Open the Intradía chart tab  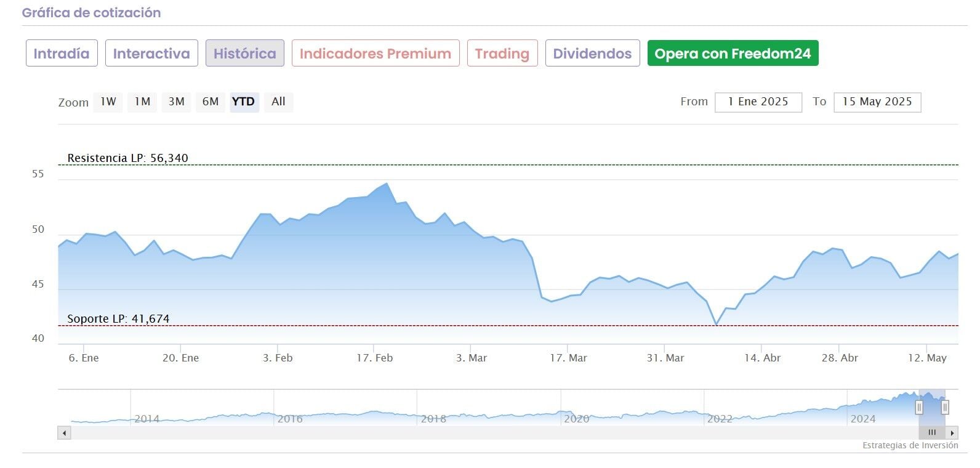pos(62,54)
